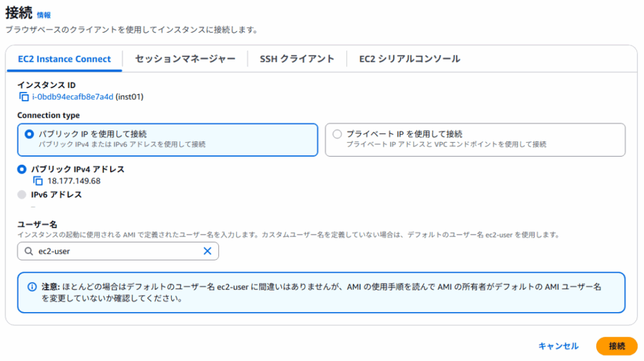Switch to the SSH クライアント tab
Screen dimensions: 644x361
297,59
